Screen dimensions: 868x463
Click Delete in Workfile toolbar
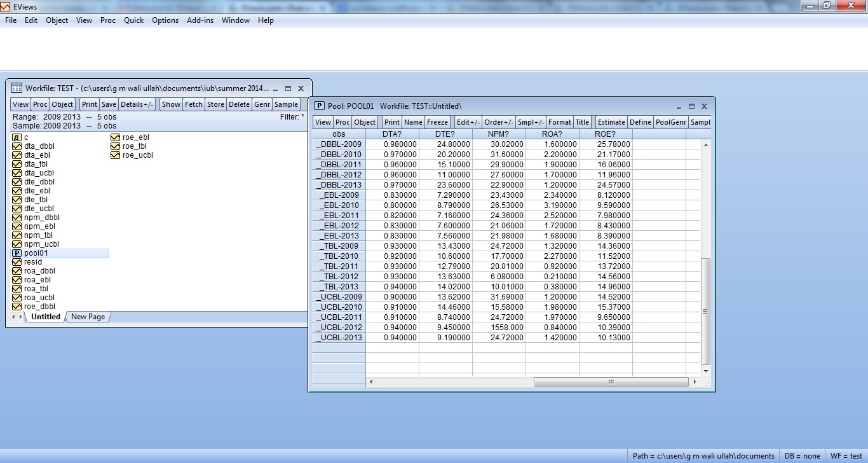click(239, 104)
